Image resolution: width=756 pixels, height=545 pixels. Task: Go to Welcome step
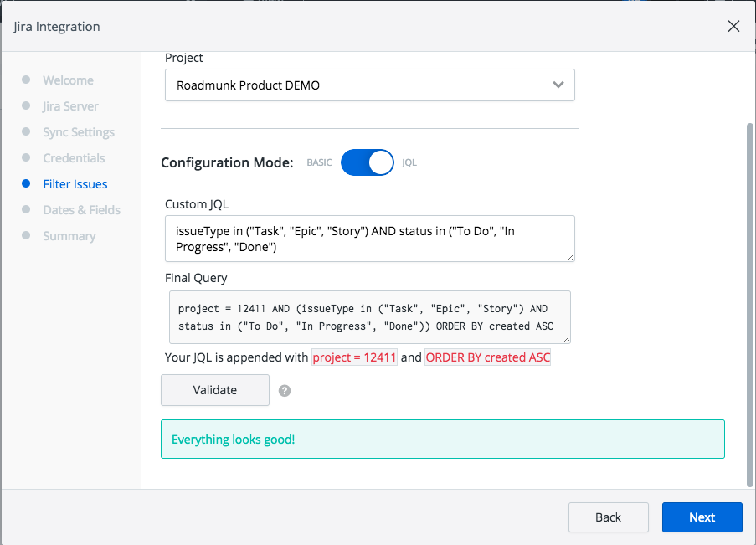68,80
